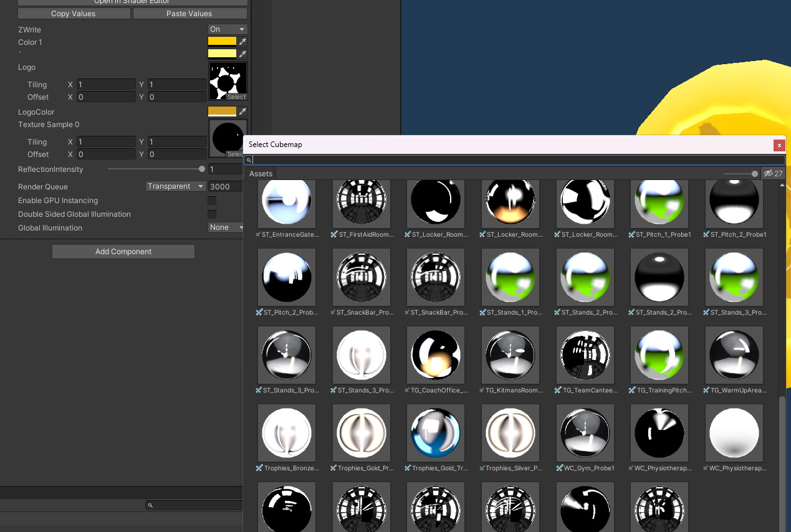Select the TG_CoachOffice cubemap thumbnail
The width and height of the screenshot is (791, 532).
tap(435, 355)
